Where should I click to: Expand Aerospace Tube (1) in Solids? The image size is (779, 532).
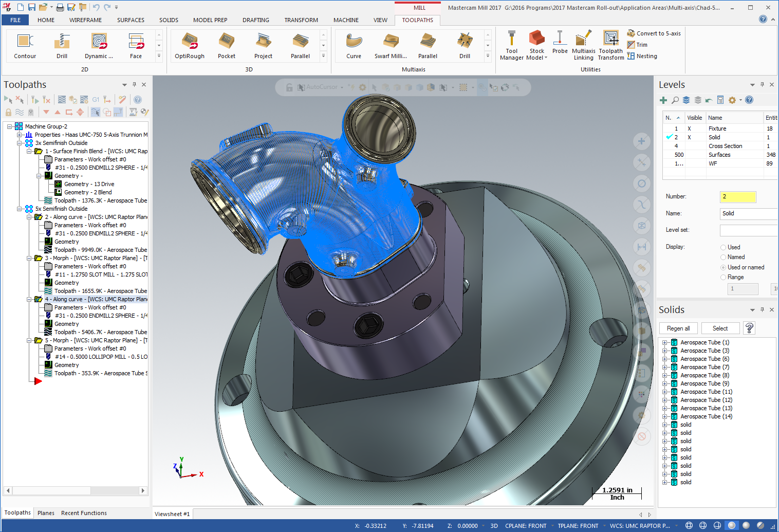click(665, 342)
